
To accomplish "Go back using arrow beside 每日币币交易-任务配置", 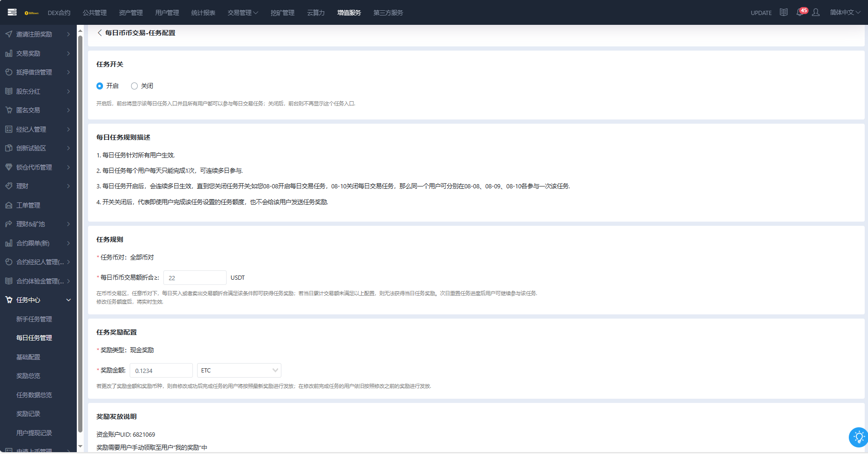I will click(99, 33).
